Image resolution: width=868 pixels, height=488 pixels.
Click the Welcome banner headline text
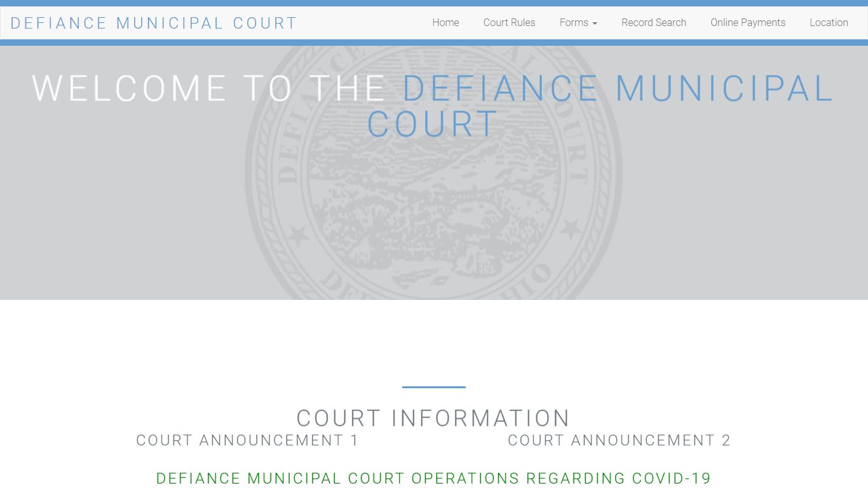pos(433,105)
